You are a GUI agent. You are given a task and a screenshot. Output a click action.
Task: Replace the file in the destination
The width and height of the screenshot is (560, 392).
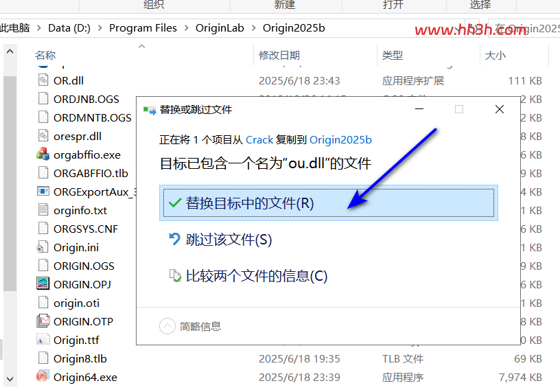coord(329,203)
